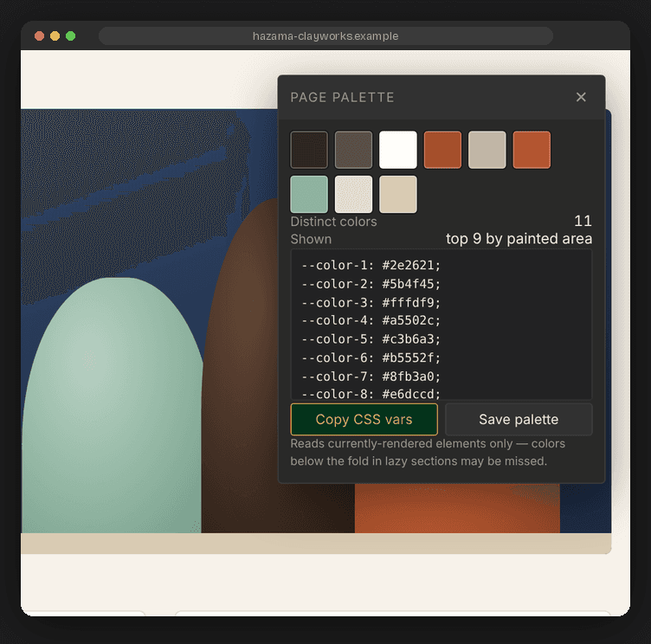Screen dimensions: 651x644
Task: Click the hazama-clayworks.example address bar
Action: [325, 36]
